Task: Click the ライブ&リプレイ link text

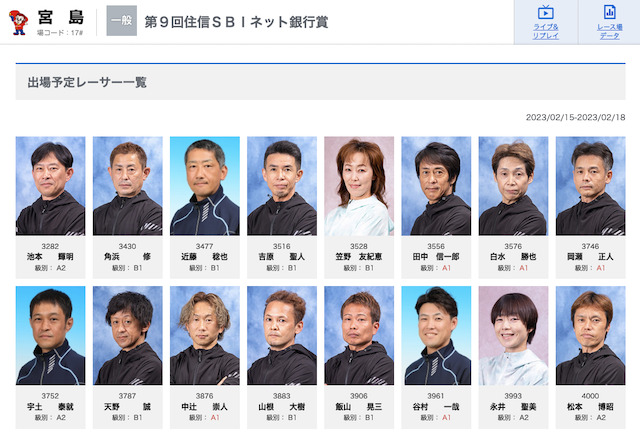Action: pyautogui.click(x=545, y=31)
